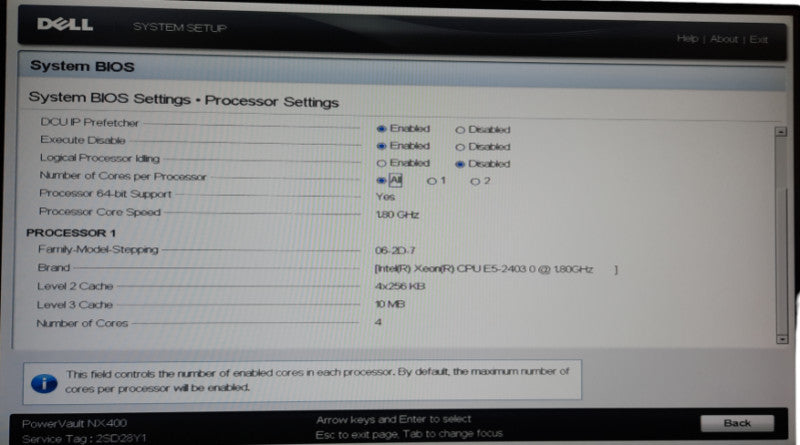Click the System BIOS title

pyautogui.click(x=82, y=66)
